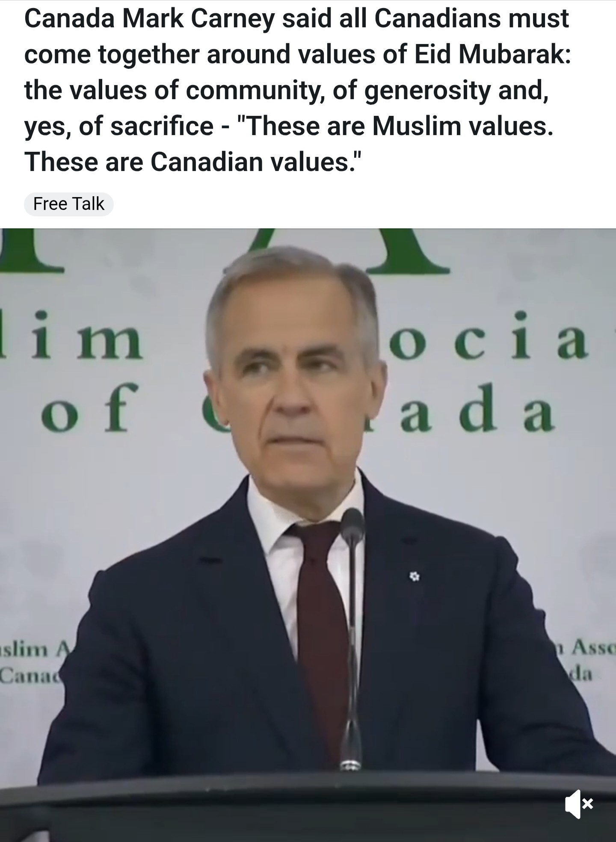Play the video of the podium speech
The height and width of the screenshot is (842, 616).
(308, 535)
